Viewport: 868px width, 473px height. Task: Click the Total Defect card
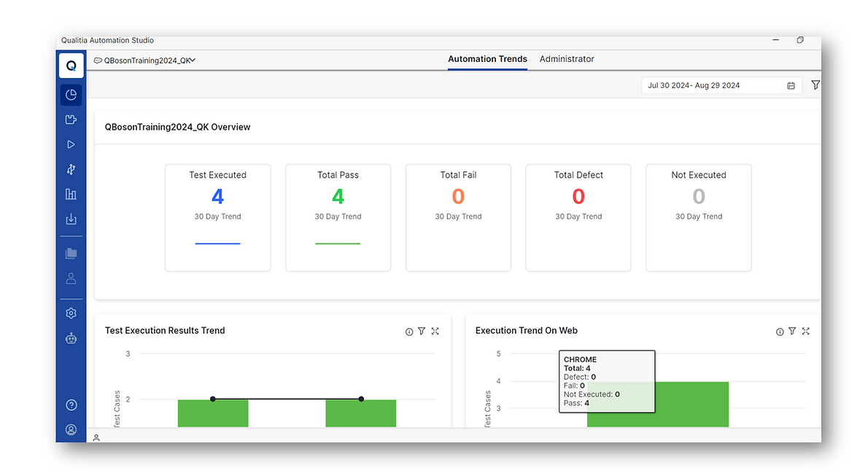(x=578, y=217)
